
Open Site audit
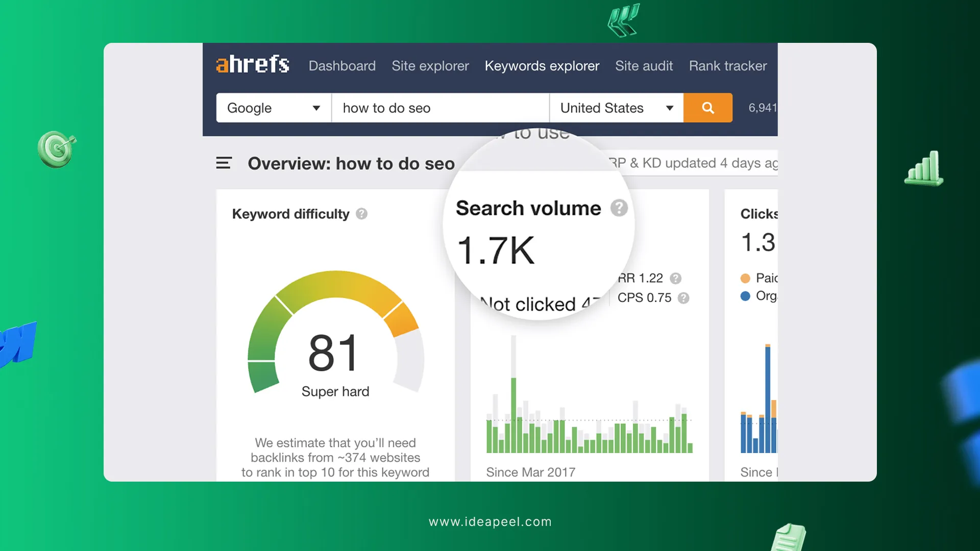click(x=644, y=66)
